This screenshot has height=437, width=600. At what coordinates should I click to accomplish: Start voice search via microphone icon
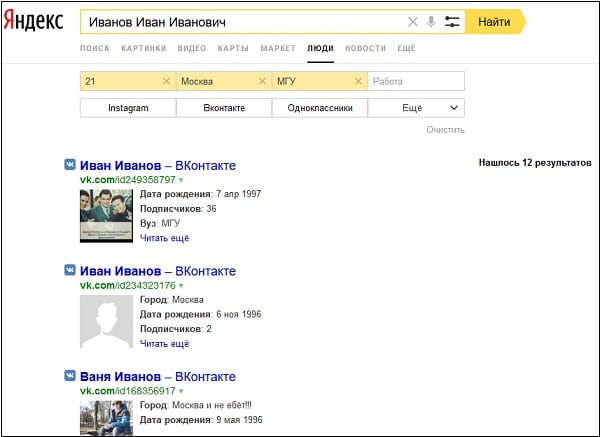click(431, 22)
